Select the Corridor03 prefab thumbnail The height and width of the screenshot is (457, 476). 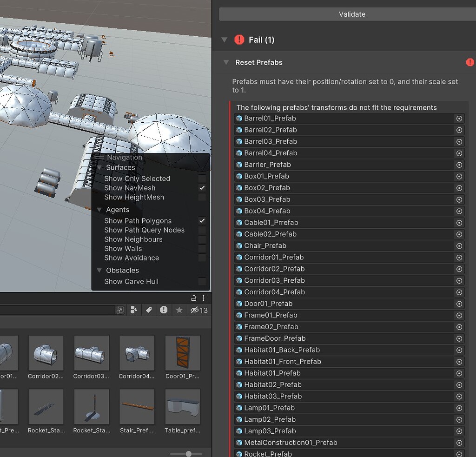[x=91, y=352]
